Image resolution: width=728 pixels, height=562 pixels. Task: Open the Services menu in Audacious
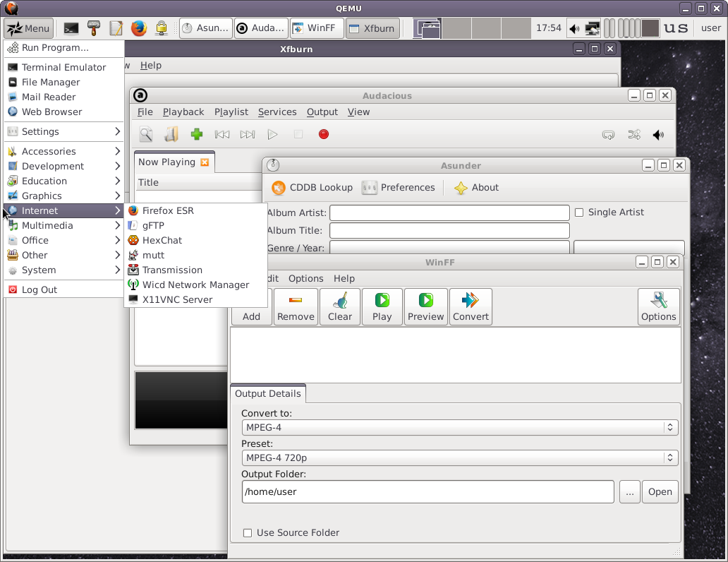[277, 112]
